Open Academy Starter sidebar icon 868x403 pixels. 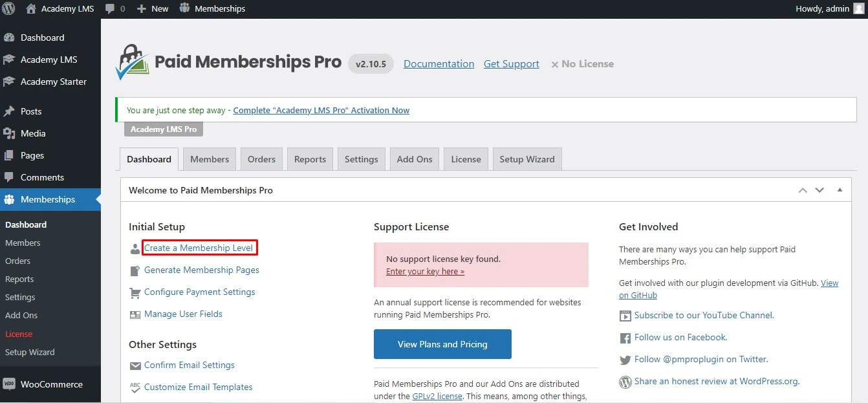(9, 82)
